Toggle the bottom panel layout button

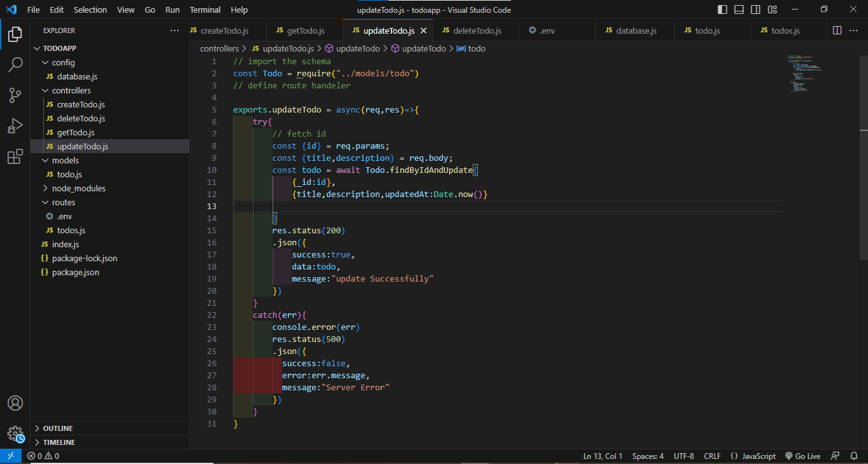pos(739,10)
